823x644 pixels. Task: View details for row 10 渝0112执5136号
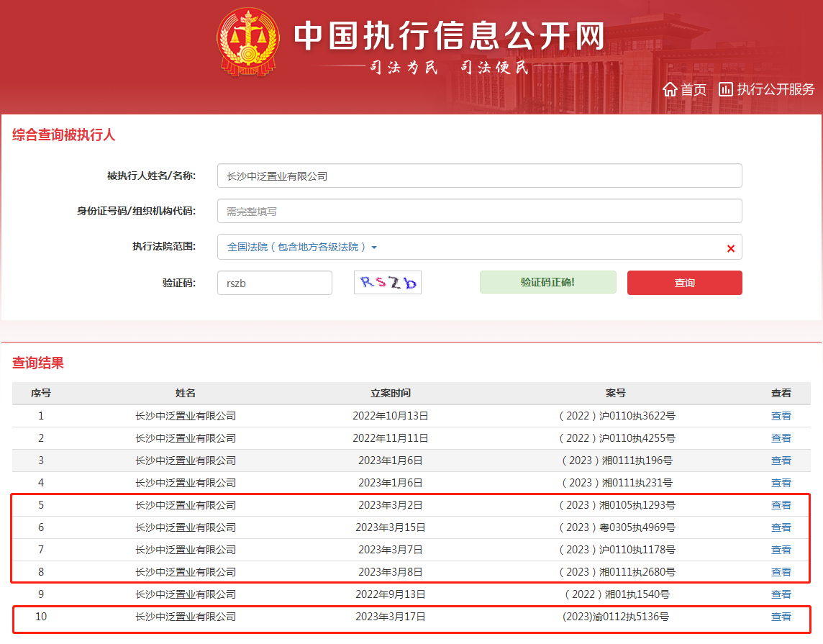pyautogui.click(x=781, y=617)
